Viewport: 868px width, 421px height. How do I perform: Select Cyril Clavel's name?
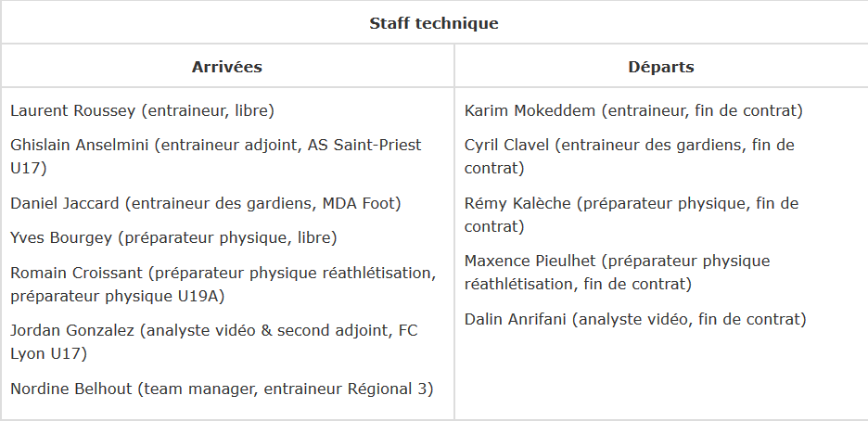coord(508,145)
